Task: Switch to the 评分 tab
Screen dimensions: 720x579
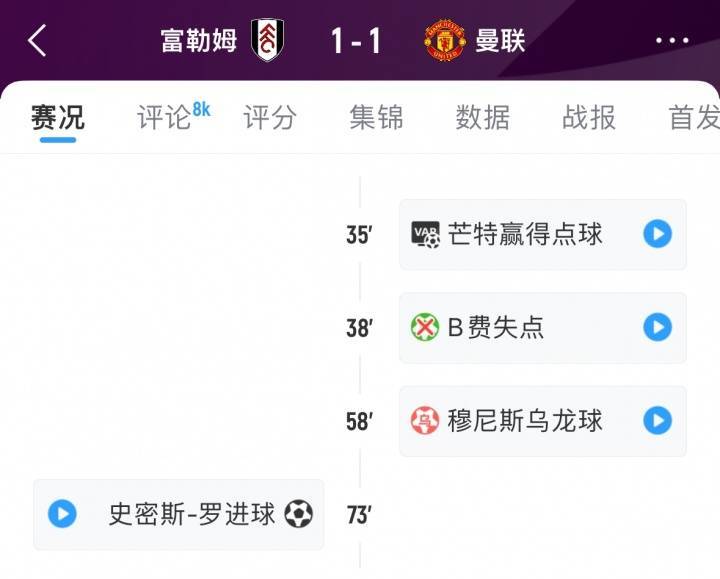Action: pos(270,118)
